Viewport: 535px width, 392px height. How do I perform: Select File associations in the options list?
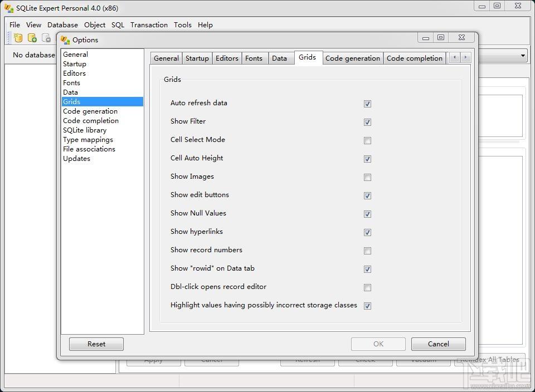point(103,149)
